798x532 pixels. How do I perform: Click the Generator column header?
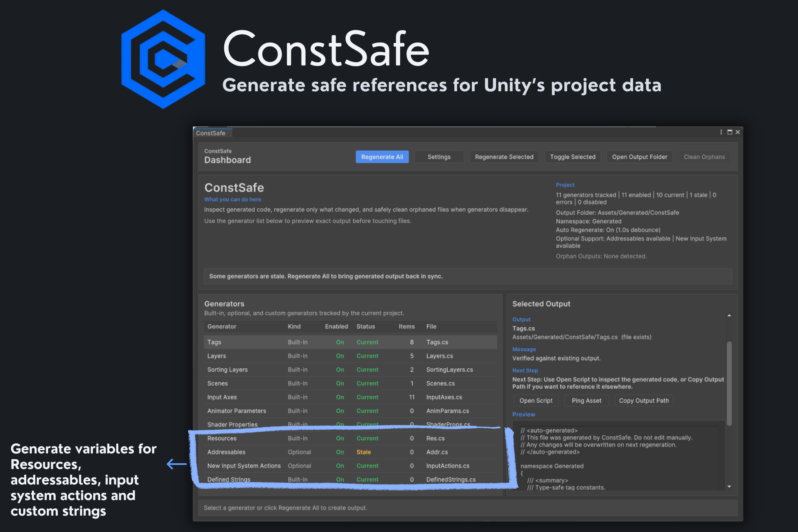coord(222,327)
